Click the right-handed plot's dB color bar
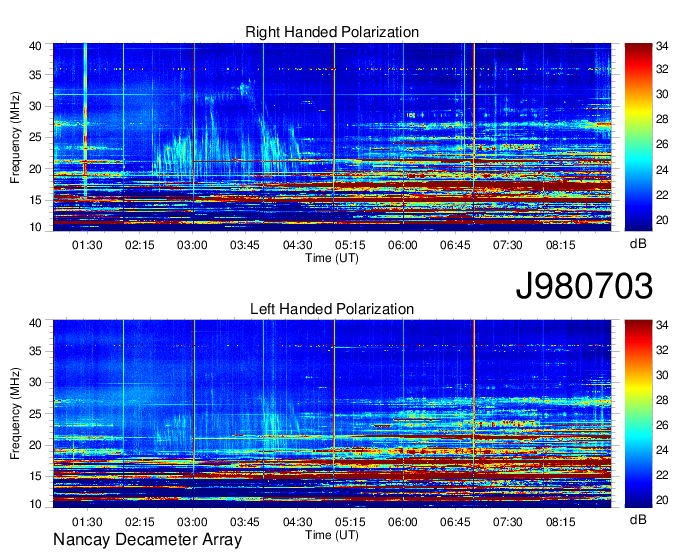The height and width of the screenshot is (552, 680). pyautogui.click(x=638, y=137)
